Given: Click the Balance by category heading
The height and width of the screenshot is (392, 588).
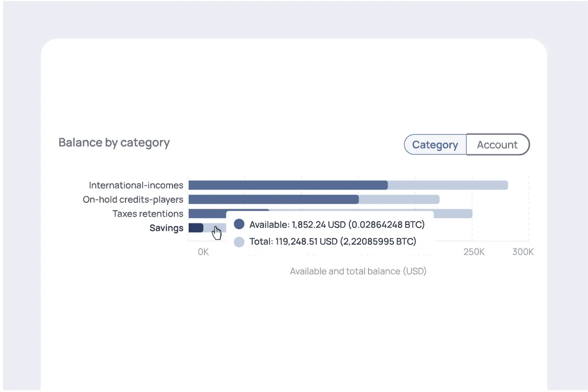Looking at the screenshot, I should pos(114,143).
